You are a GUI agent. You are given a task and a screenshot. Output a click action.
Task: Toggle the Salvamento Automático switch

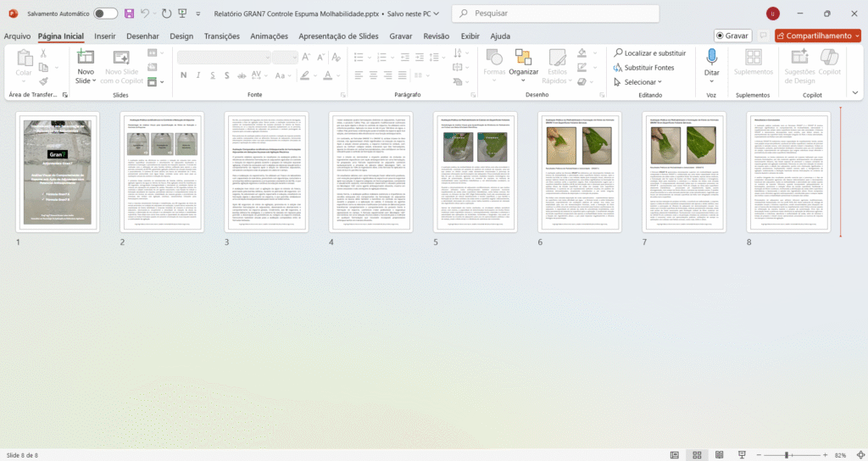tap(105, 14)
